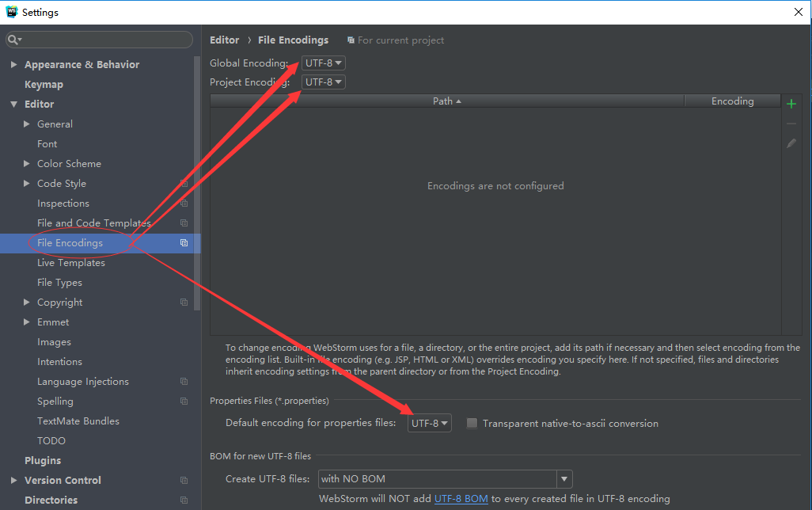Click Editor breadcrumb in header
Viewport: 812px width, 510px height.
click(x=224, y=40)
